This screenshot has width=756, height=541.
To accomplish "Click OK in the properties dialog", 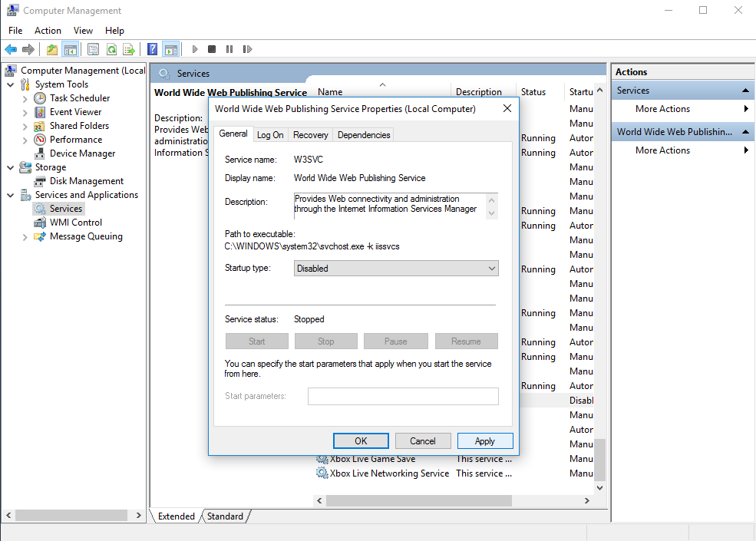I will (361, 440).
